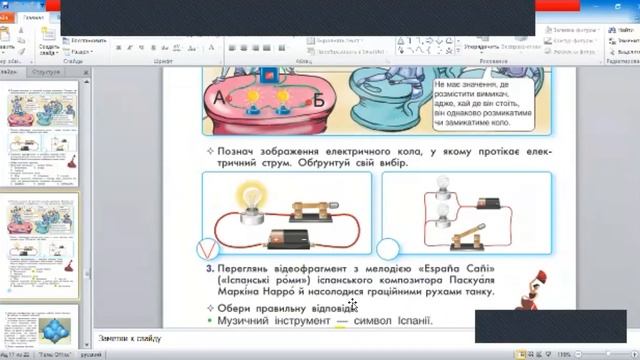Click the Font Color A icon
This screenshot has width=640, height=360.
[x=211, y=48]
